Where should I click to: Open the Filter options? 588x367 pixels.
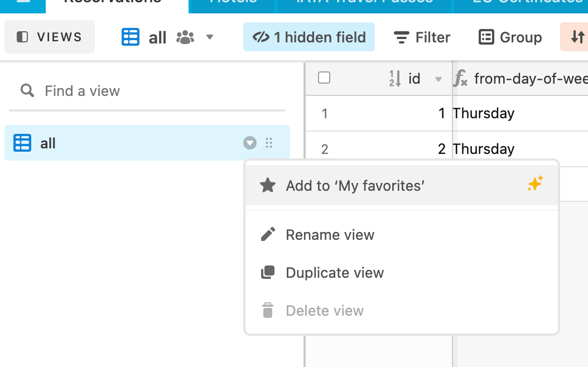[422, 37]
